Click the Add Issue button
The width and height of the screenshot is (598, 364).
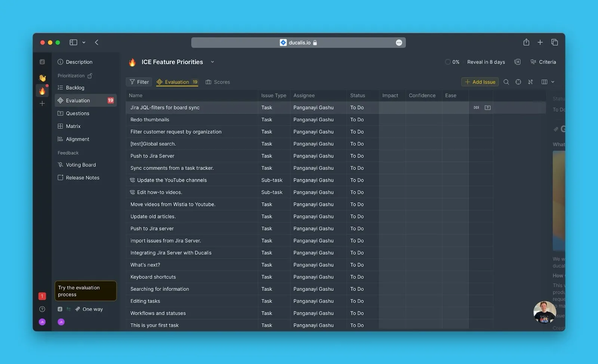480,82
